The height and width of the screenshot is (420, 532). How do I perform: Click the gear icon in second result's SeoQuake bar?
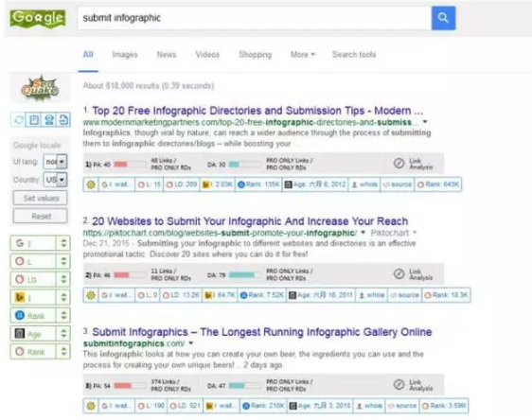click(91, 295)
